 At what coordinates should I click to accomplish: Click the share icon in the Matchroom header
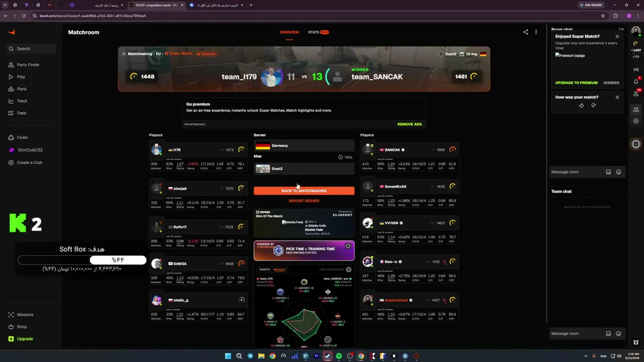[526, 32]
